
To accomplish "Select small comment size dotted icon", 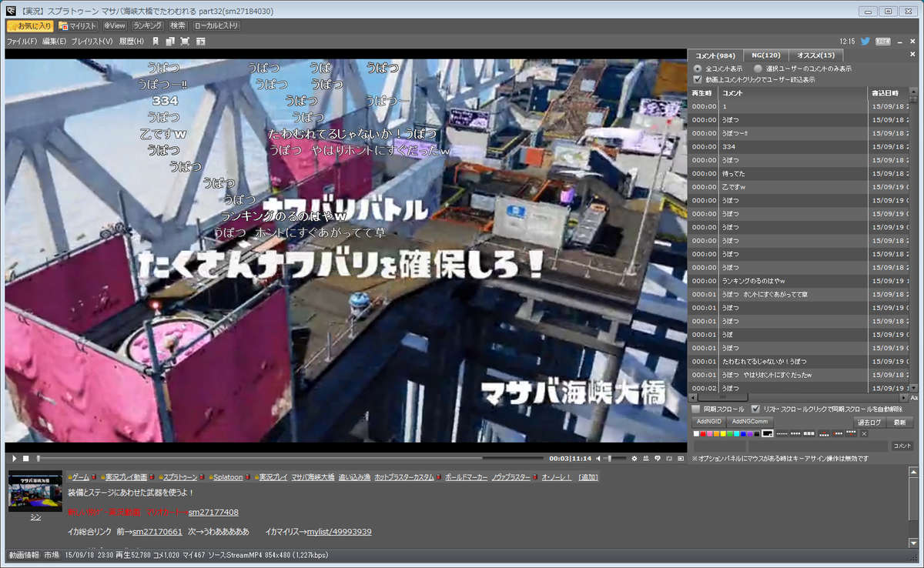I will pyautogui.click(x=782, y=433).
